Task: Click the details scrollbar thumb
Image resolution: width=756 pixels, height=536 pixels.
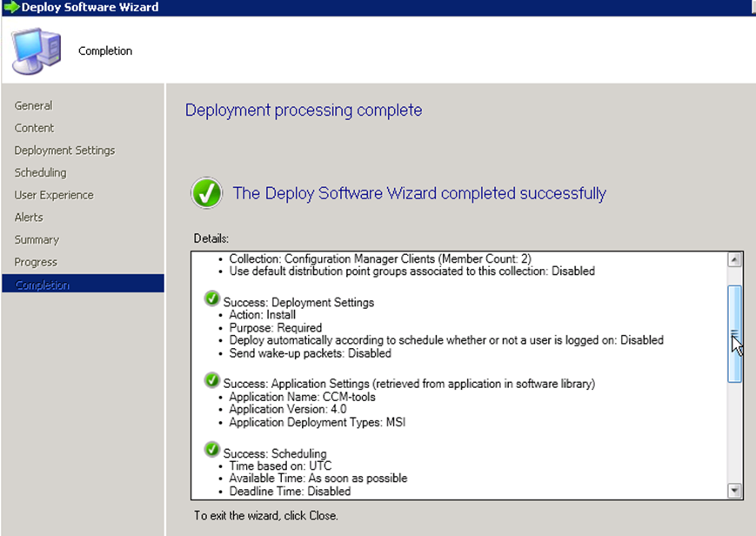Action: (x=734, y=333)
